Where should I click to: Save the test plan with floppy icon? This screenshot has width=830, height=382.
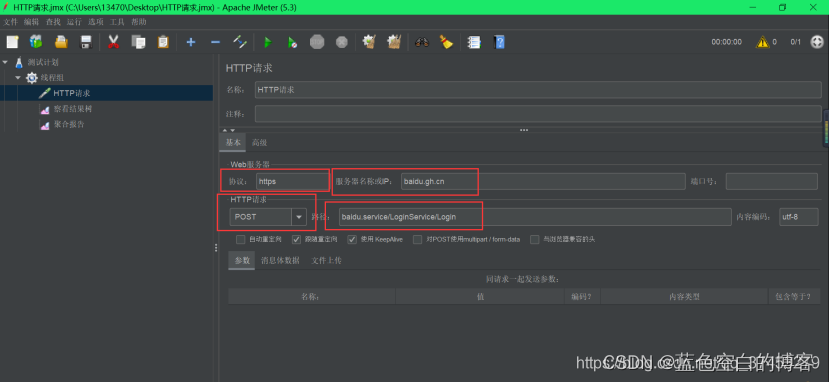86,42
